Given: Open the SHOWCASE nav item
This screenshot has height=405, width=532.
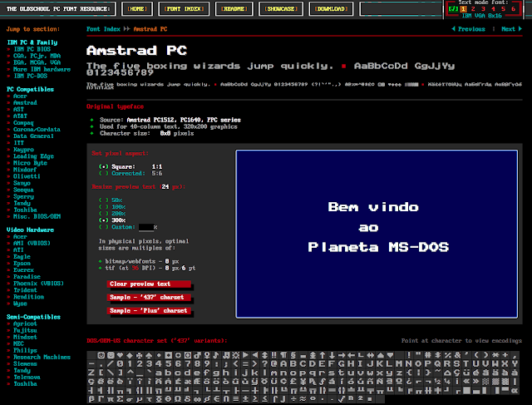Looking at the screenshot, I should [281, 9].
